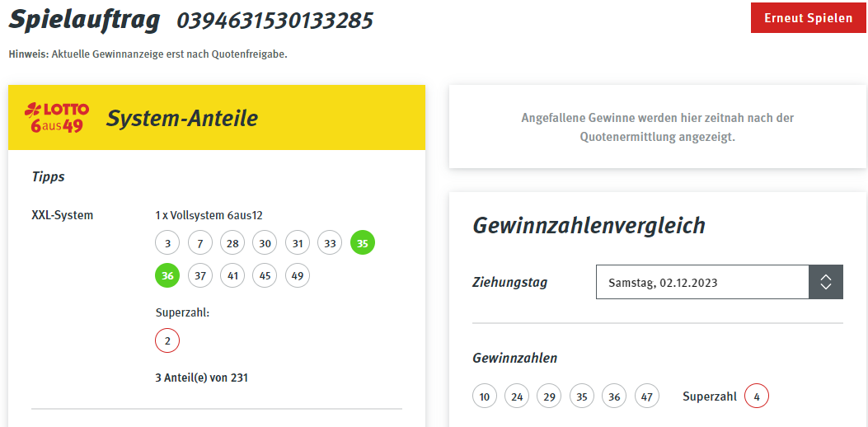Click the Erneut Spielen button
Viewport: 868px width, 427px height.
[808, 17]
